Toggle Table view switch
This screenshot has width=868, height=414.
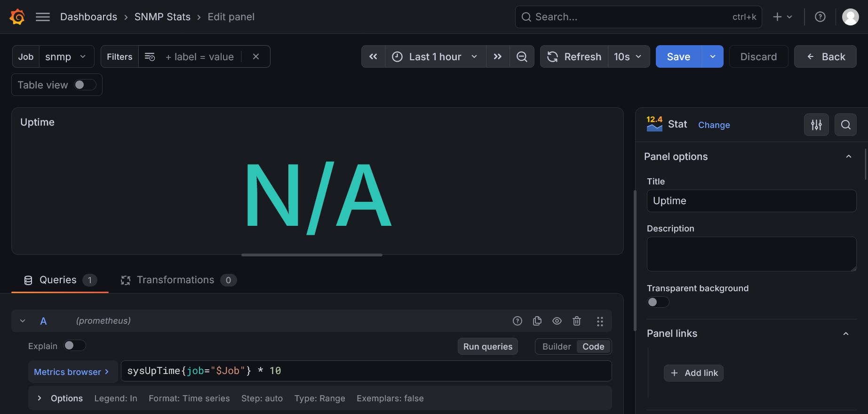(85, 85)
